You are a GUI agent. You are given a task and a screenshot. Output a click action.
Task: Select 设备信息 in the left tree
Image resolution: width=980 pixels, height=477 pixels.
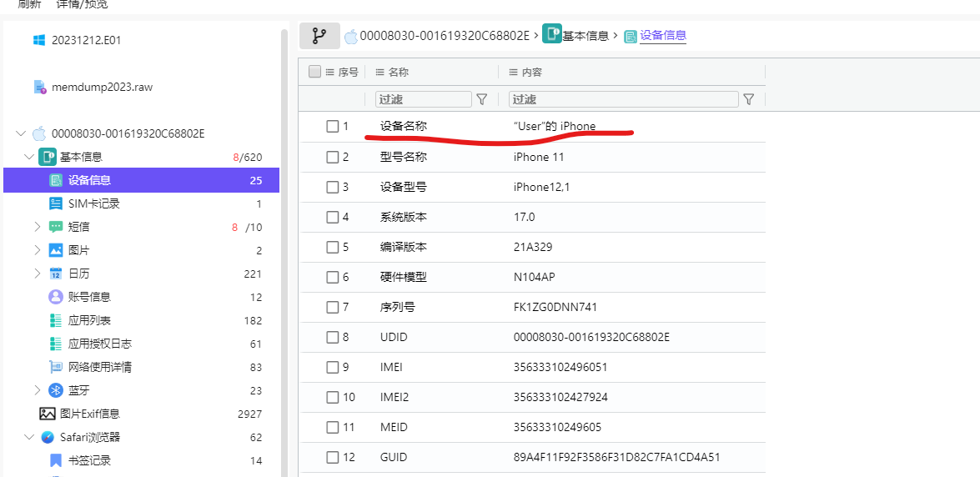pos(141,181)
